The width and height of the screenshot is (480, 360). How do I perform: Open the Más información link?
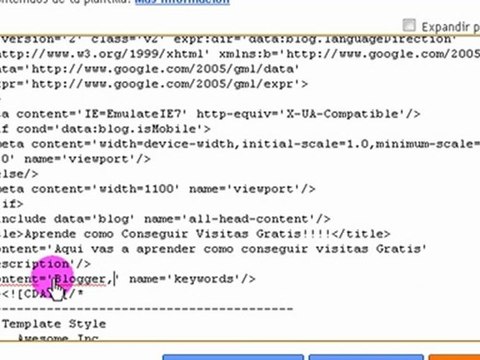(x=182, y=2)
